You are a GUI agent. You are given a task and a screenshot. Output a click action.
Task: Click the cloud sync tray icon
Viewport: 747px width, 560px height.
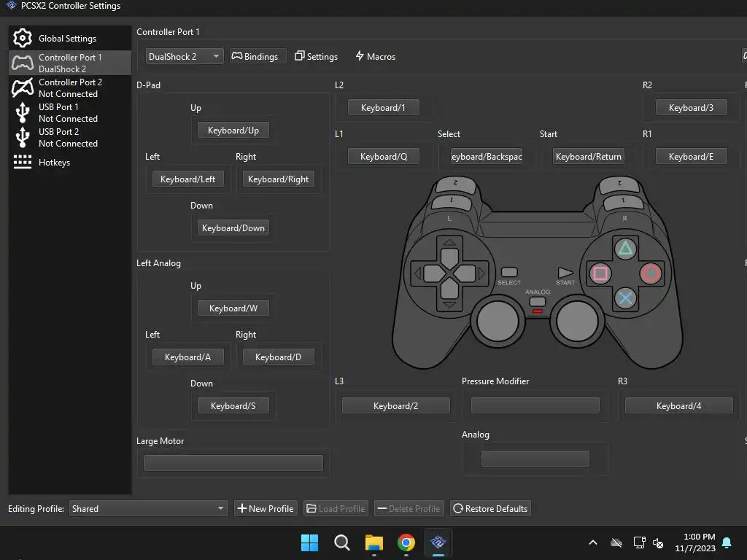pos(616,542)
